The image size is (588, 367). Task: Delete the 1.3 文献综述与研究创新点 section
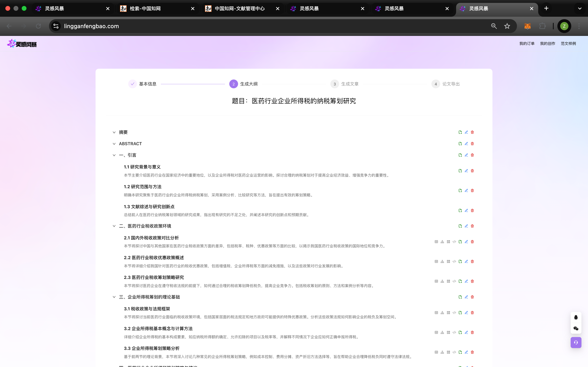click(x=472, y=211)
